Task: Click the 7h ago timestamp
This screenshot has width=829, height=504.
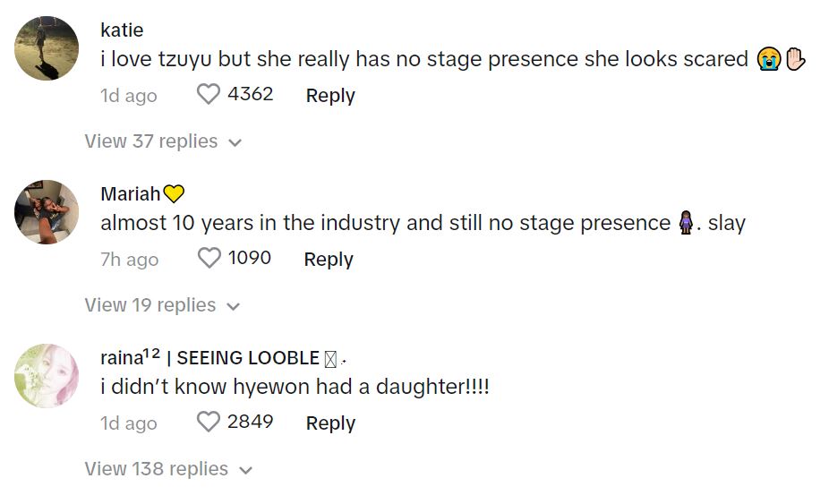Action: pos(129,260)
